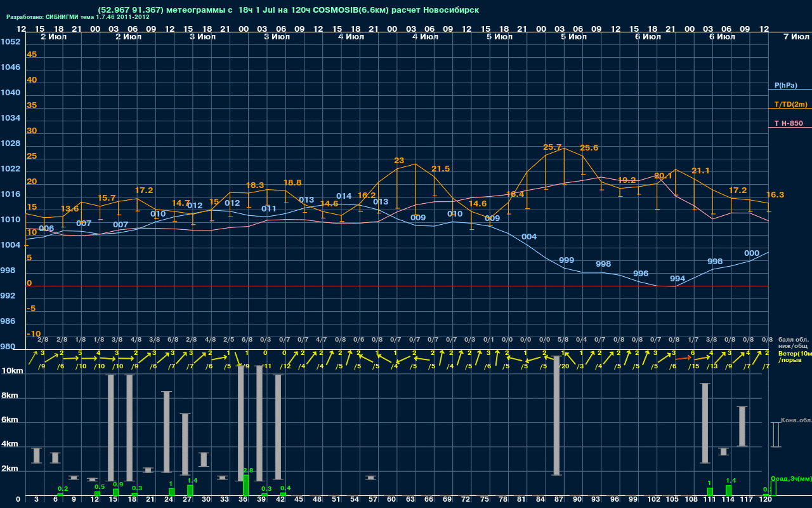Click the 000 pressure label

click(x=752, y=253)
